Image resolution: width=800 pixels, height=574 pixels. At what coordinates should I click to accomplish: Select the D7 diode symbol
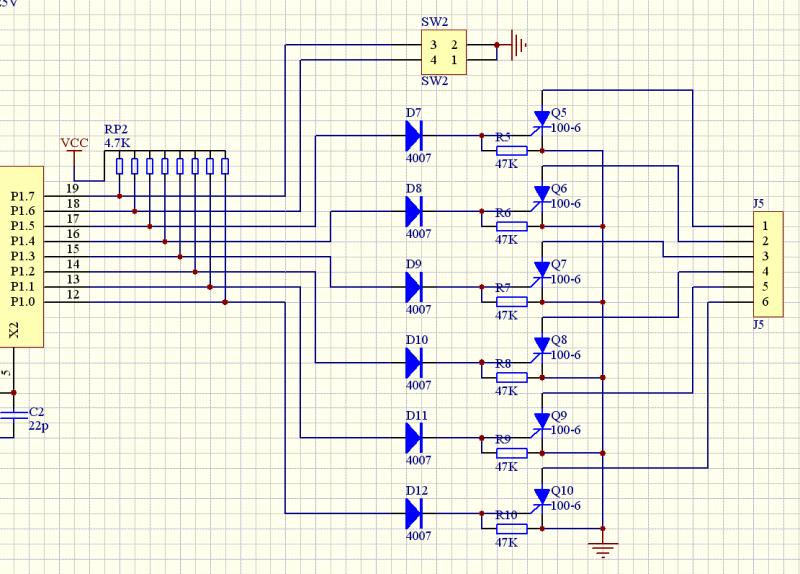pos(414,135)
